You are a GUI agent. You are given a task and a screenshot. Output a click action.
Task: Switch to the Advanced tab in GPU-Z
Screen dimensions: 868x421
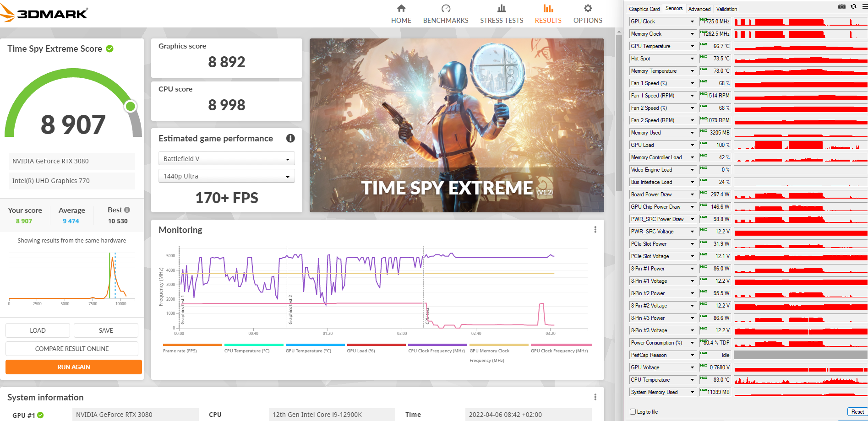tap(699, 9)
